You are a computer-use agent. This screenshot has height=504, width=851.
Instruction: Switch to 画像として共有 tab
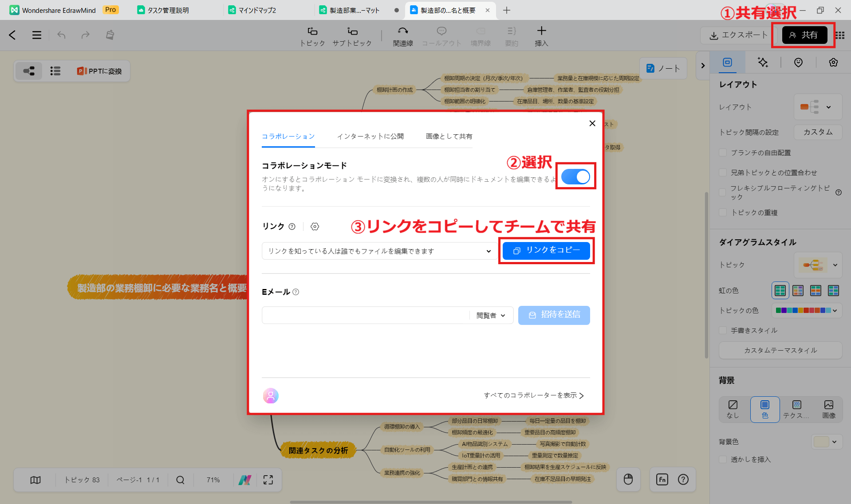[449, 136]
